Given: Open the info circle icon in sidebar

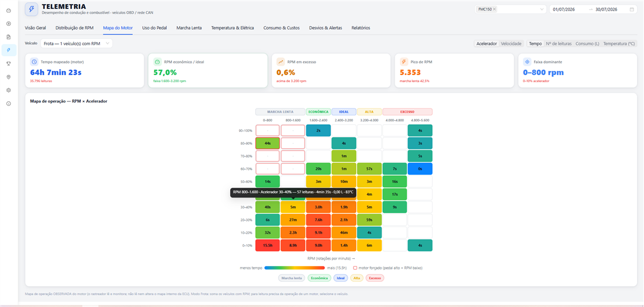Looking at the screenshot, I should (x=9, y=104).
